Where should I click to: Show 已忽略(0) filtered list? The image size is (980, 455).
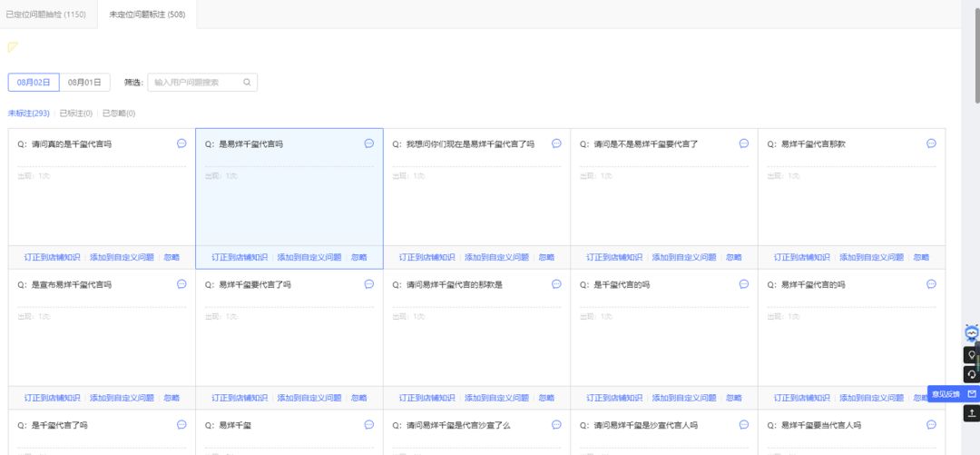(x=119, y=114)
